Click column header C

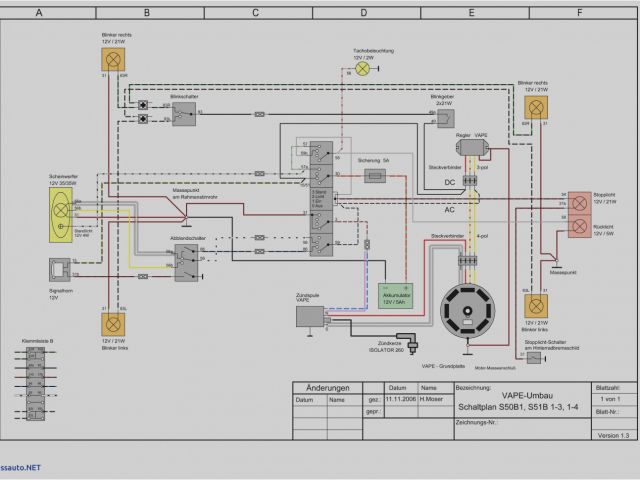(255, 13)
